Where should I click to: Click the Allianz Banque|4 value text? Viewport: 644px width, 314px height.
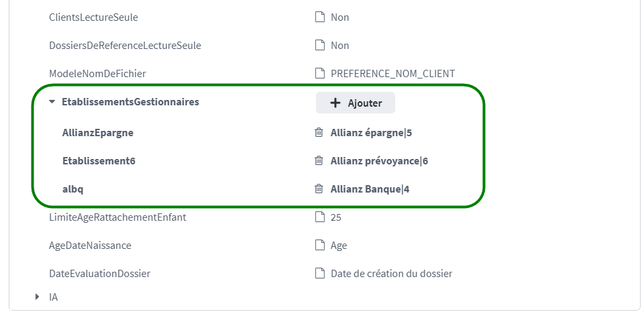pos(370,189)
